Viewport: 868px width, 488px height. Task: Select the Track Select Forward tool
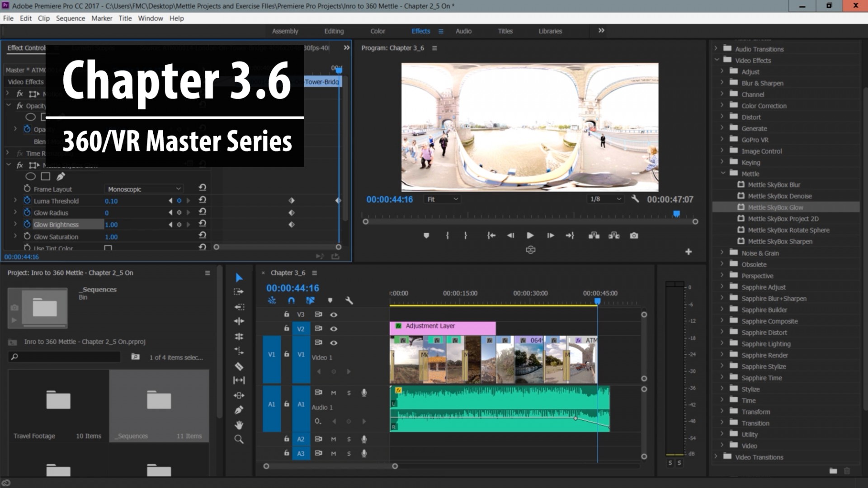[x=239, y=291]
